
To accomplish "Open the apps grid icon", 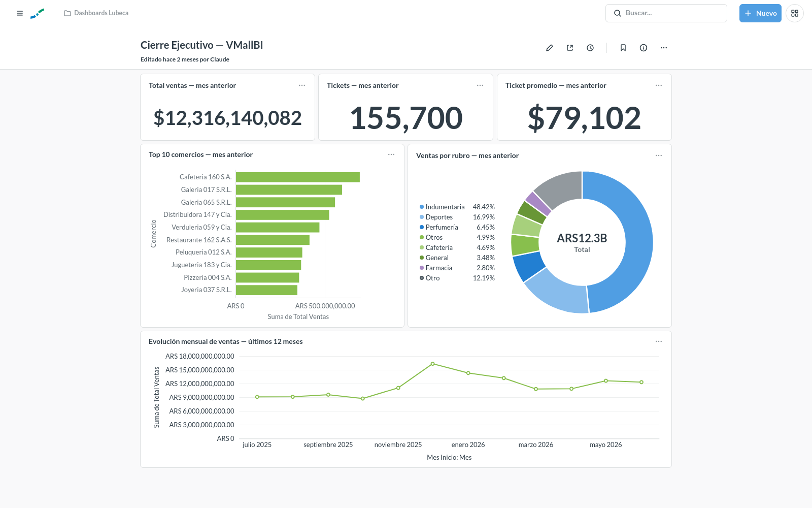I will coord(795,13).
